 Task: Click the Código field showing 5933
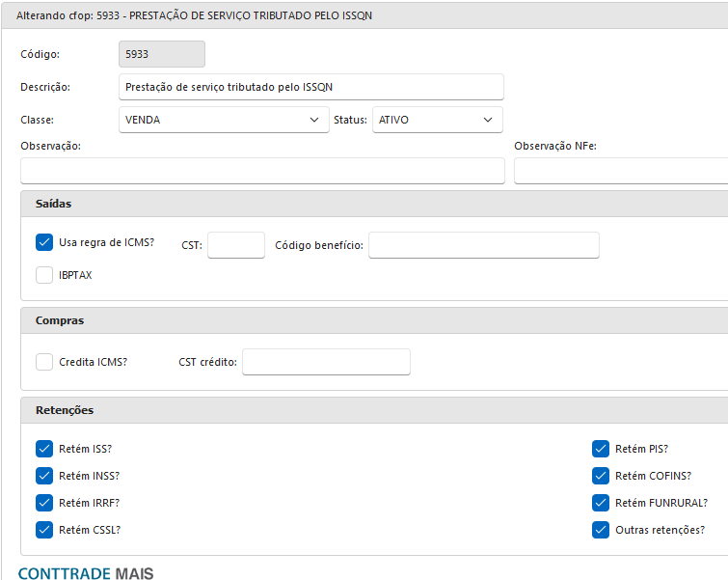(x=161, y=54)
